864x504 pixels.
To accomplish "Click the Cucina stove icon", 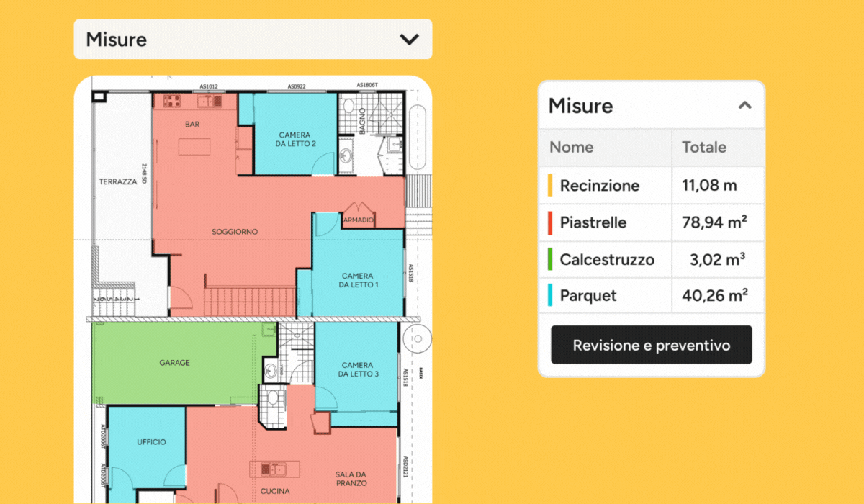I will [x=266, y=469].
